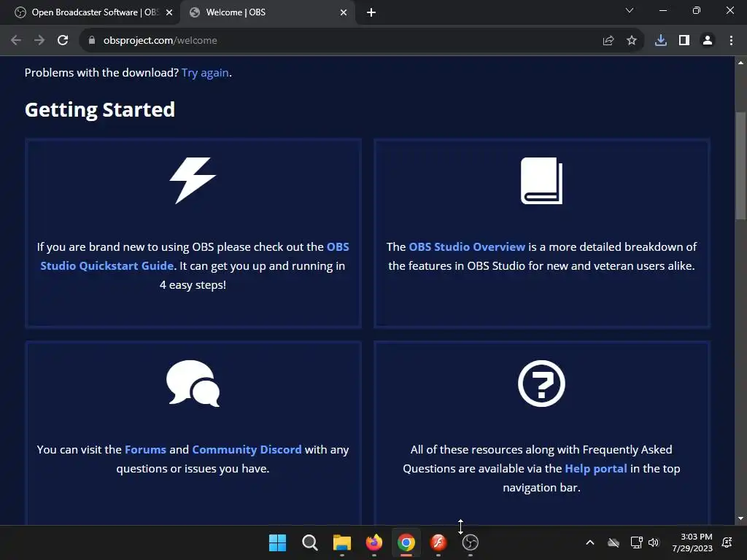The width and height of the screenshot is (747, 560).
Task: Open the network tray icon
Action: tap(636, 542)
